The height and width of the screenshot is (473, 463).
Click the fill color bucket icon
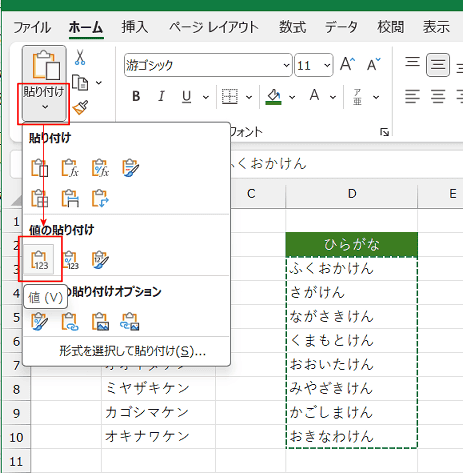click(x=274, y=97)
